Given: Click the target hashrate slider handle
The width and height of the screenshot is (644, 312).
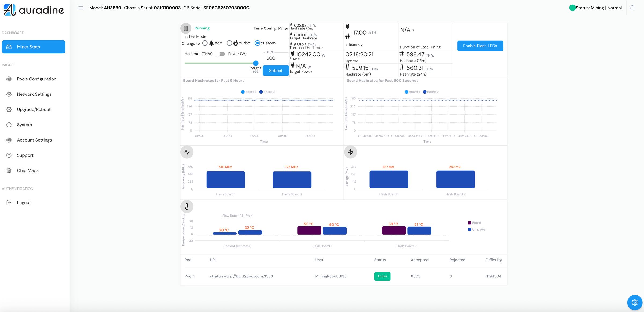Looking at the screenshot, I should tap(255, 63).
